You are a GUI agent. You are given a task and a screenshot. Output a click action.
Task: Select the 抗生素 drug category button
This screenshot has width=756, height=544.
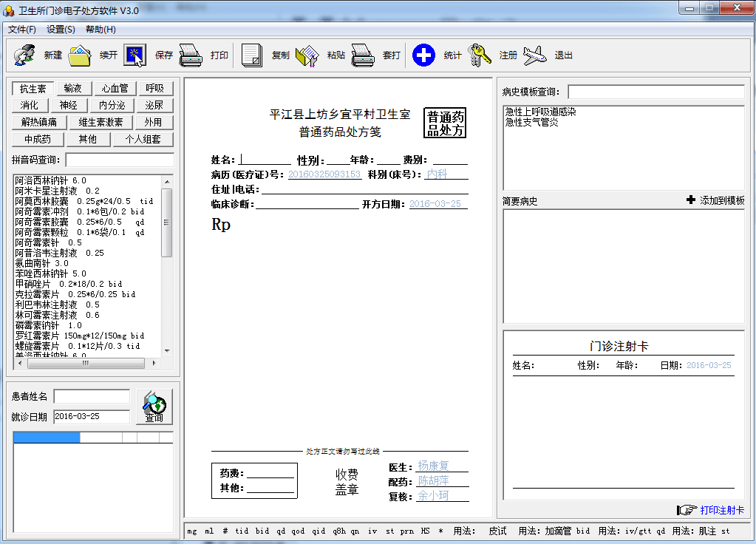point(33,89)
